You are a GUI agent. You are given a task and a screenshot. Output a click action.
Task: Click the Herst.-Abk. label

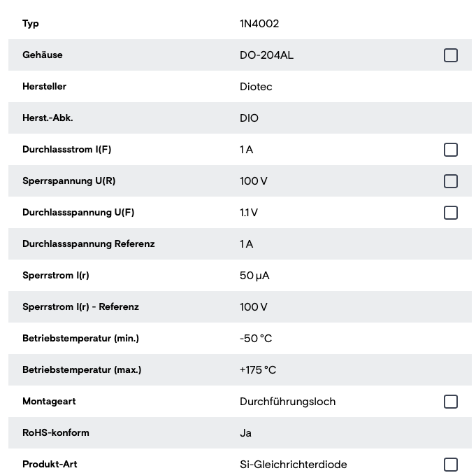[48, 118]
